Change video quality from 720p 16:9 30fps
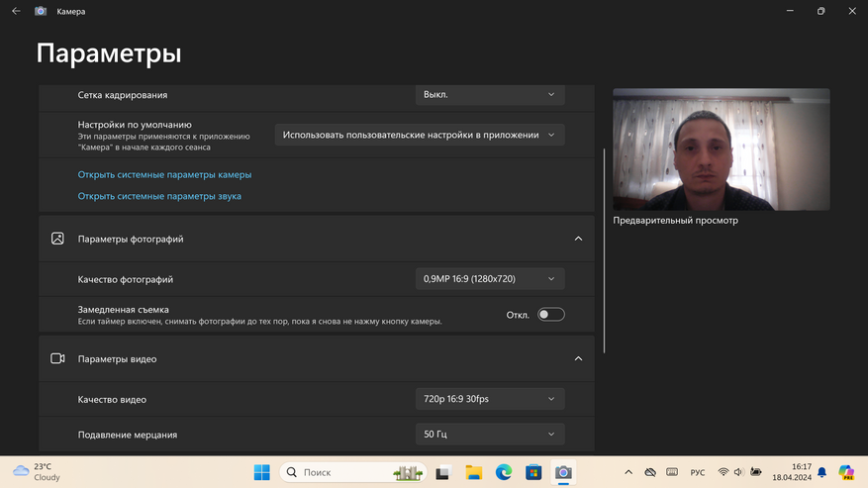This screenshot has width=868, height=488. [x=490, y=399]
